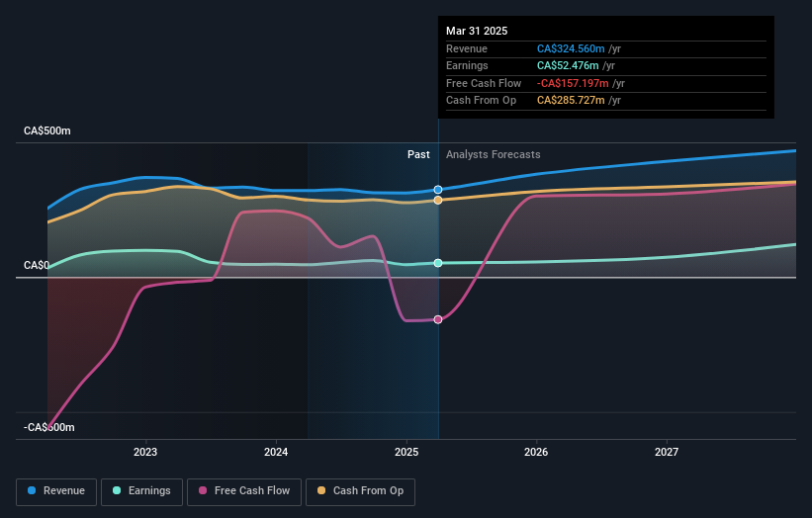Click the teal Earnings data point marker
Screen dimensions: 812x518
pyautogui.click(x=438, y=263)
